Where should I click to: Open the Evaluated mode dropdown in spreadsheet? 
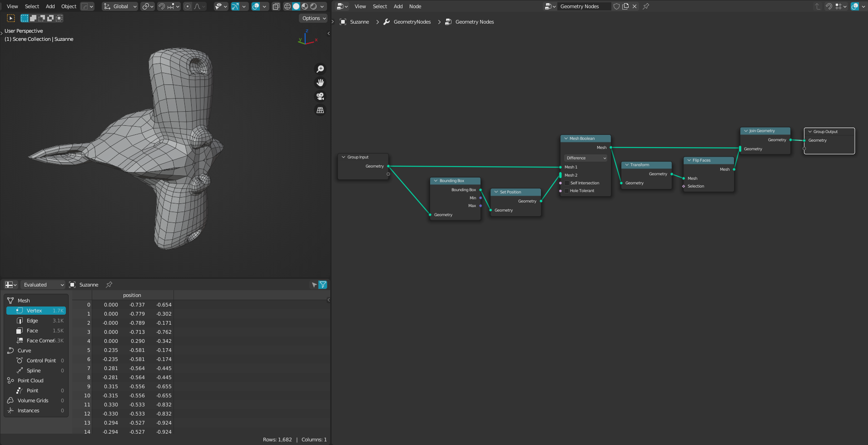coord(43,285)
